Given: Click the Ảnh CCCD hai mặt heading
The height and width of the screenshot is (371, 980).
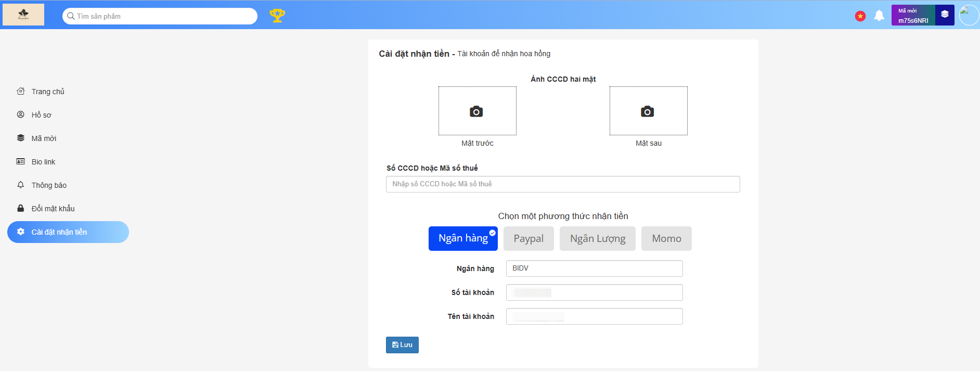Looking at the screenshot, I should click(x=563, y=79).
